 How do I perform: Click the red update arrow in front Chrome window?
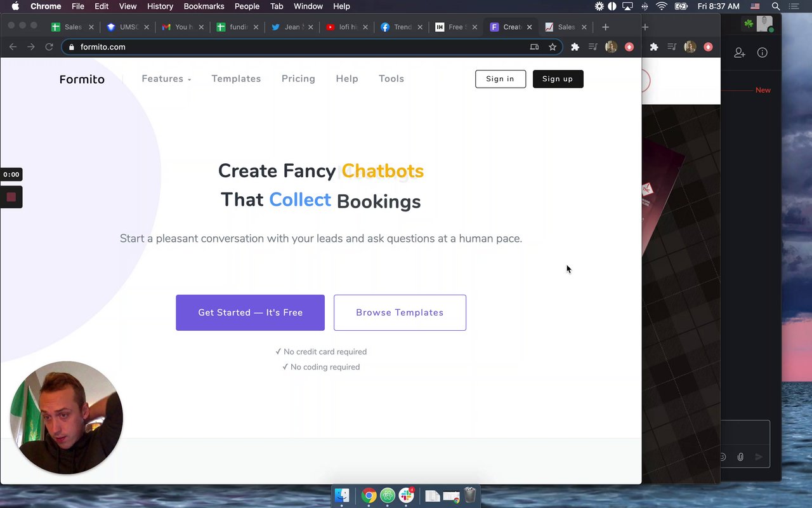point(629,47)
